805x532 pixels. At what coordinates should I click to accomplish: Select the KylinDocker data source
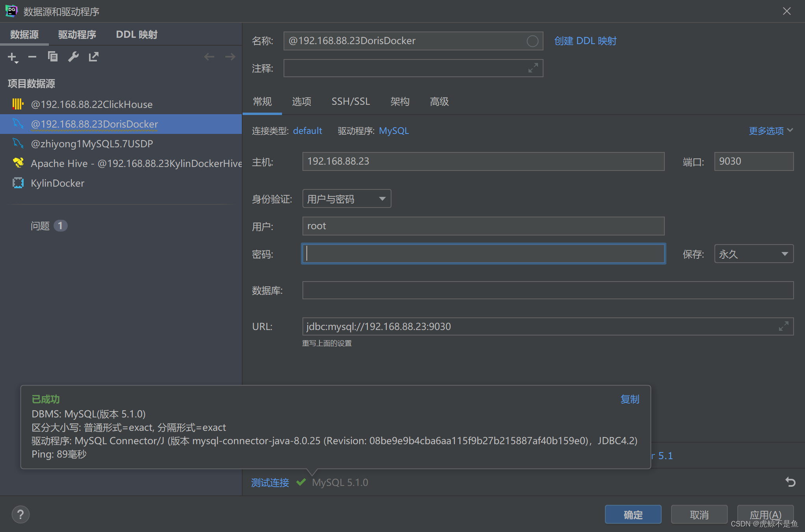click(57, 183)
